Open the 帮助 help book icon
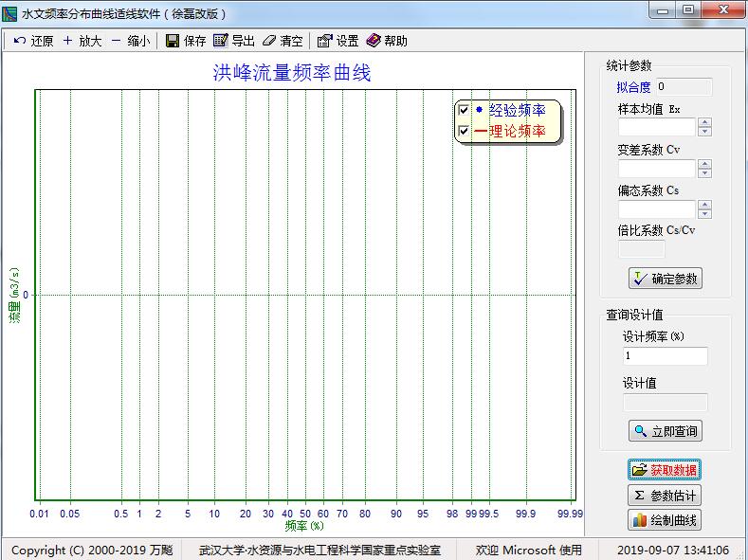The image size is (748, 560). 374,41
